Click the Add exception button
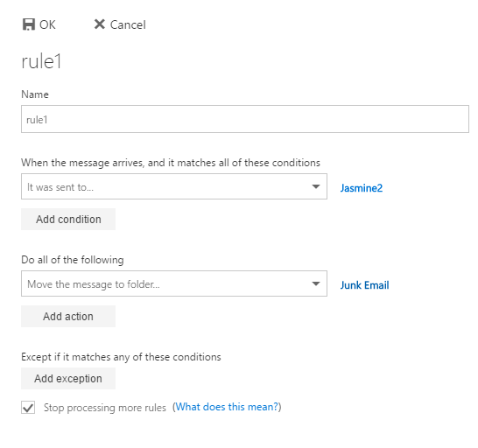 pyautogui.click(x=68, y=379)
